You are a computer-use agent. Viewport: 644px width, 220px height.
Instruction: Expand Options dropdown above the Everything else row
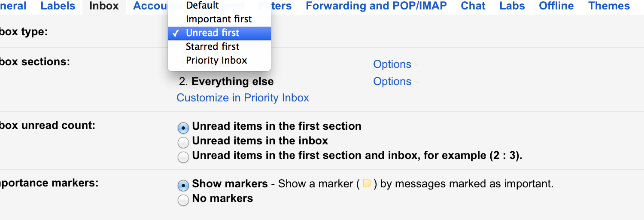click(x=392, y=64)
